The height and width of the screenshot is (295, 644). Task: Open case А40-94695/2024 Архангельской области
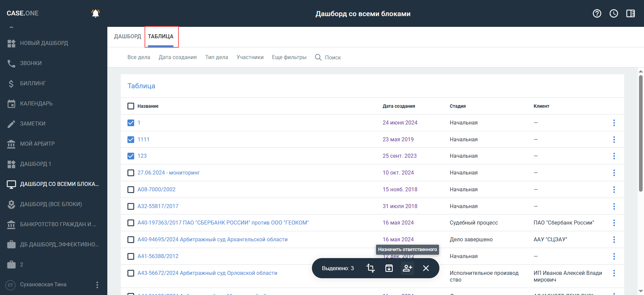point(213,240)
